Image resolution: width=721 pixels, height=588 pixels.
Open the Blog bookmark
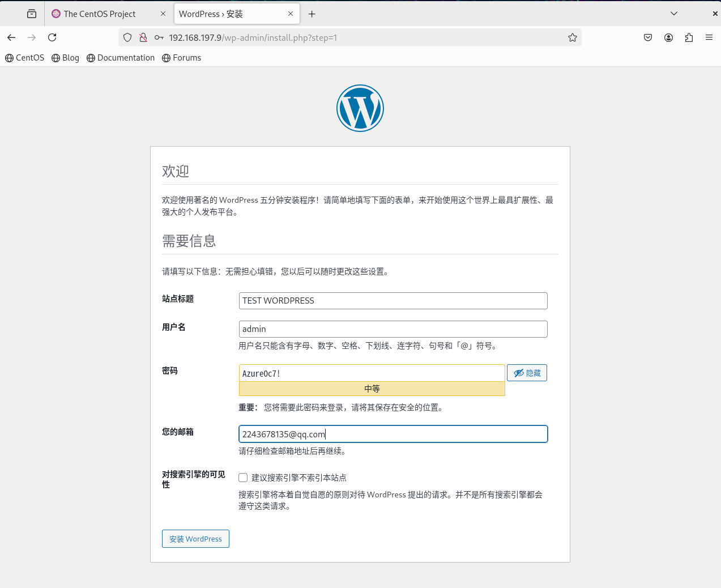tap(65, 58)
